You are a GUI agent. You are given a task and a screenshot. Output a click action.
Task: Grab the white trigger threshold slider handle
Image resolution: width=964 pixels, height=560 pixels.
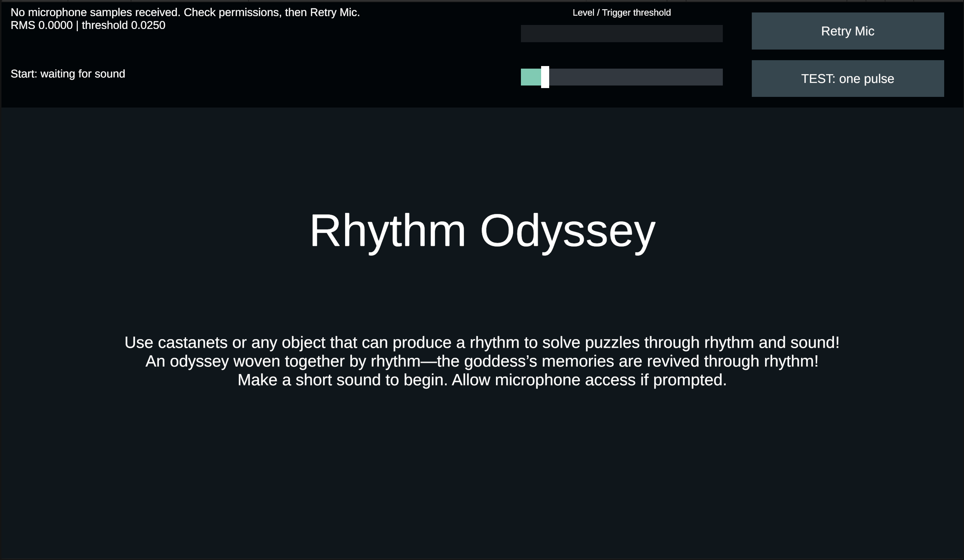[x=545, y=77]
